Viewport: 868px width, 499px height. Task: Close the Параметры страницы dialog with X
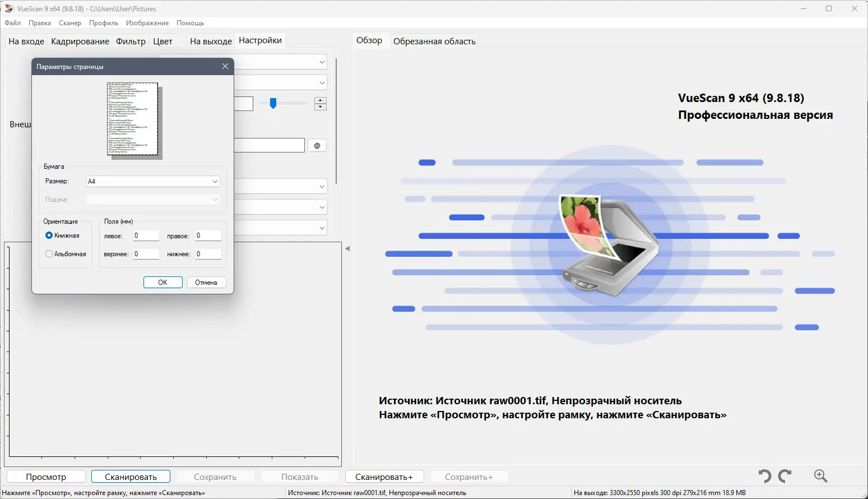225,66
